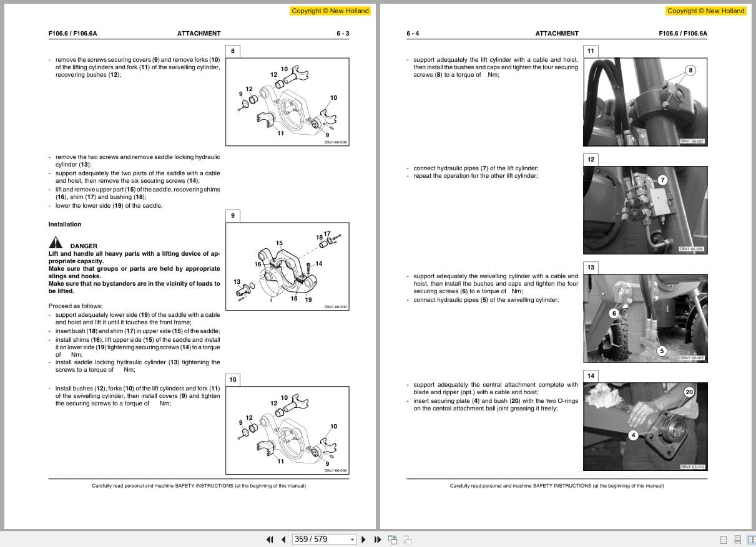The image size is (756, 547).
Task: Go back to the previous page
Action: click(283, 539)
